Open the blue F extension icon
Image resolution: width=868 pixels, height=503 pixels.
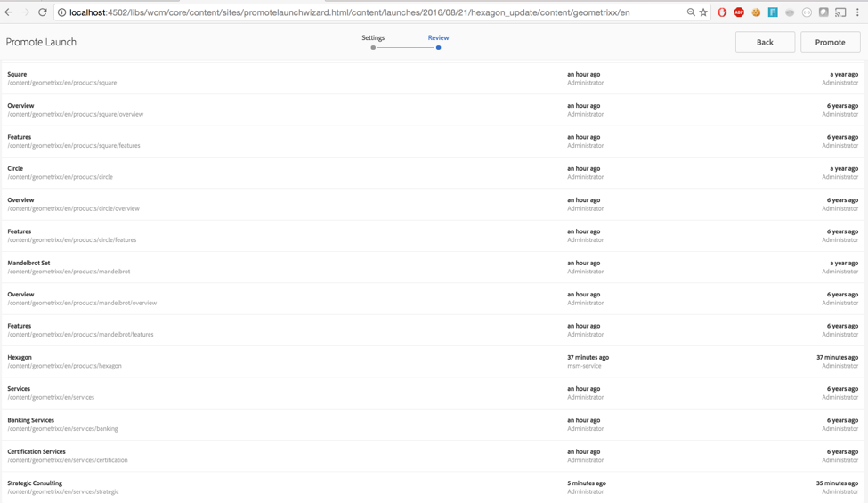point(773,12)
